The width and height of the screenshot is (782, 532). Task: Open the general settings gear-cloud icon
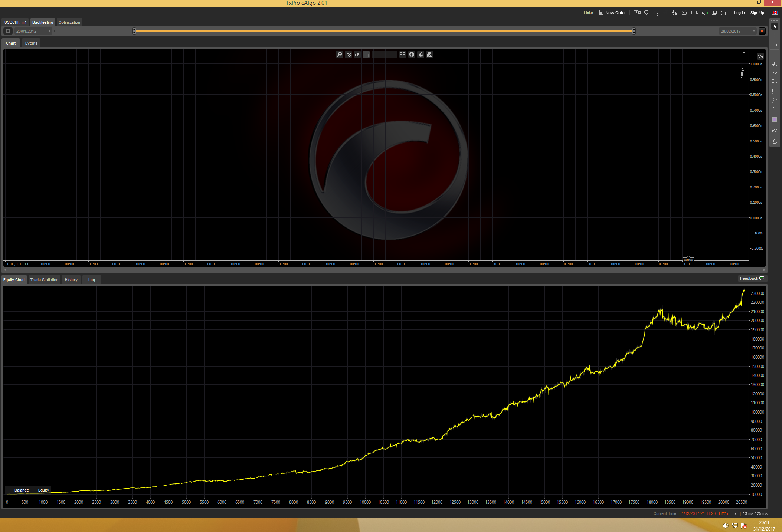656,13
